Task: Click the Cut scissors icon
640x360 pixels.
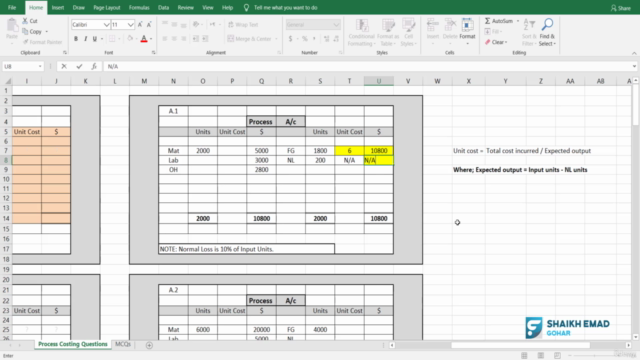Action: [x=25, y=20]
